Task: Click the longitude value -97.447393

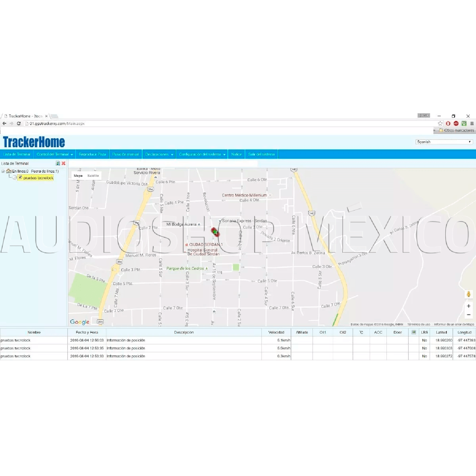Action: 466,340
